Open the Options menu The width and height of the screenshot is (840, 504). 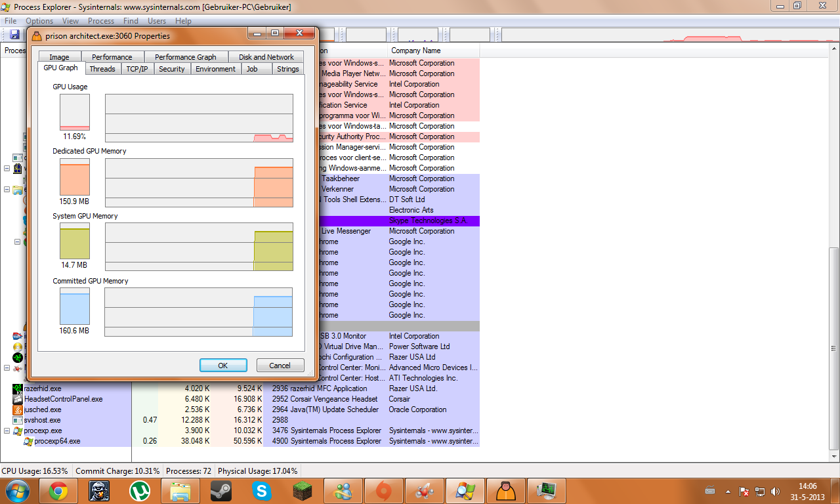pos(39,21)
